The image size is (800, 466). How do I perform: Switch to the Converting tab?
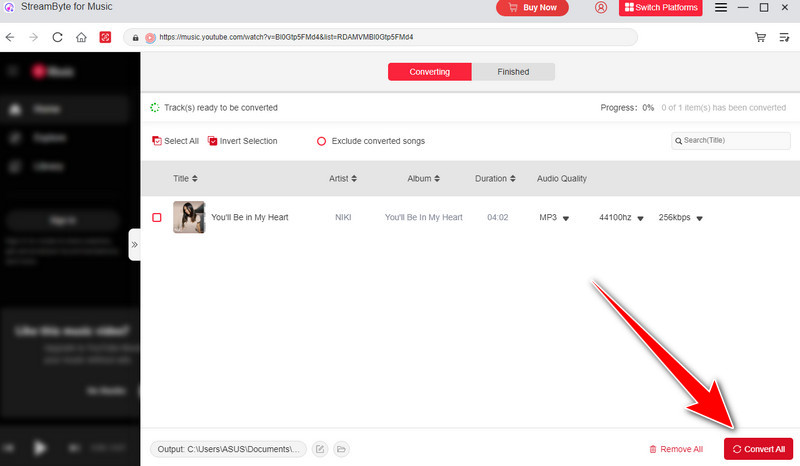(x=430, y=72)
